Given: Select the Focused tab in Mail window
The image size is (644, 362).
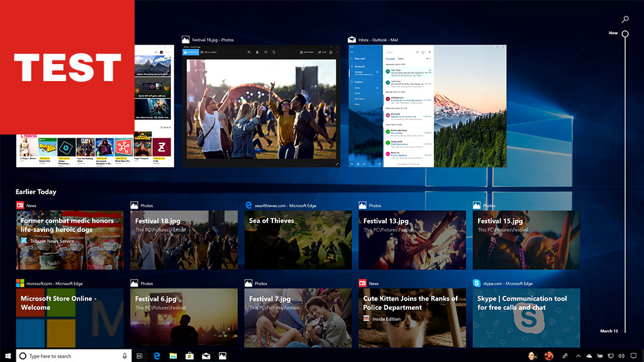Looking at the screenshot, I should [390, 58].
